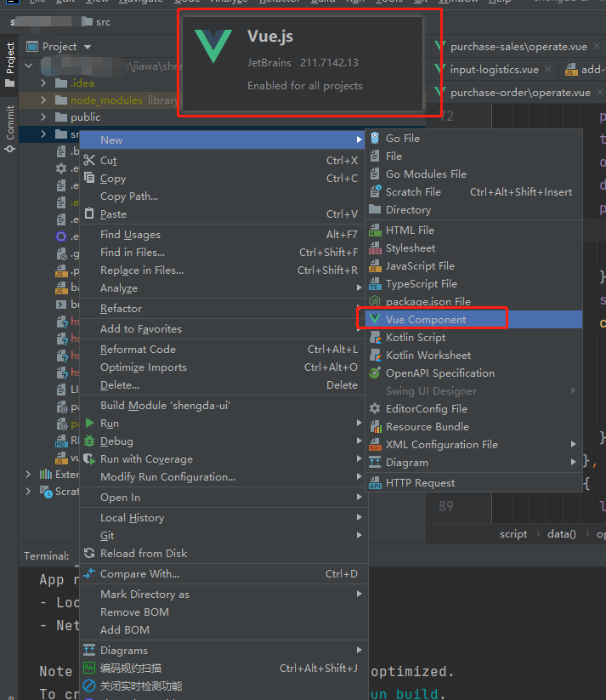Click the Go File gopher icon

pyautogui.click(x=375, y=139)
